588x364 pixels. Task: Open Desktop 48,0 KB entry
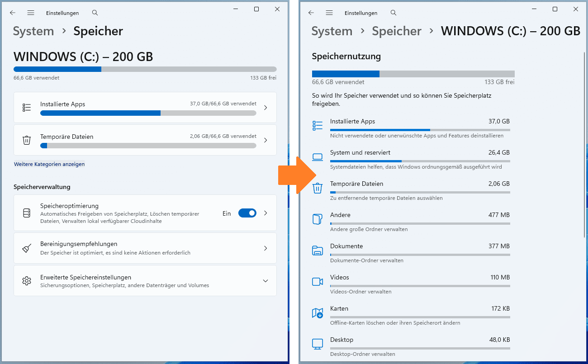pyautogui.click(x=411, y=347)
